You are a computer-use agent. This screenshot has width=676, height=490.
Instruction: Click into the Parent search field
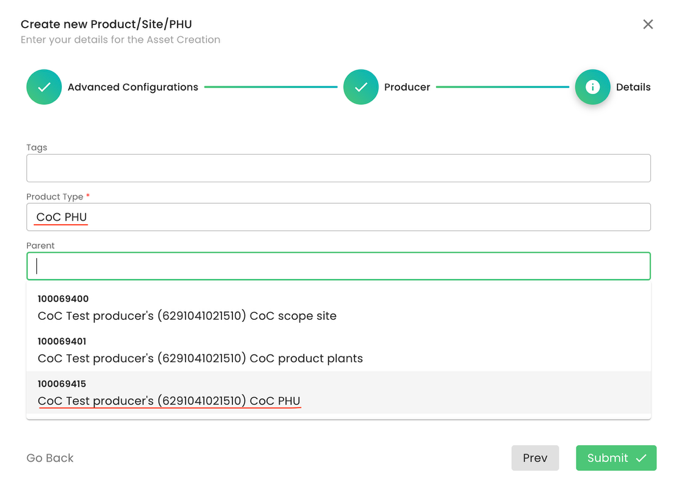tap(338, 266)
